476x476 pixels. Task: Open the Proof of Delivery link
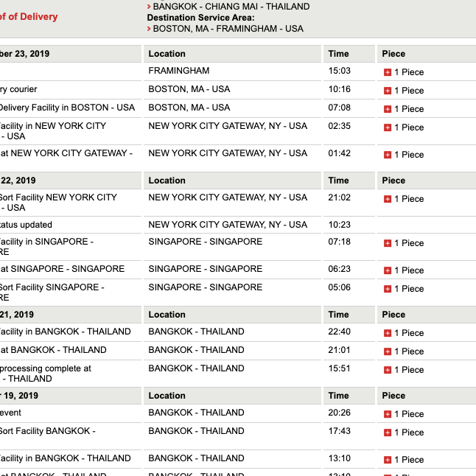pyautogui.click(x=28, y=16)
